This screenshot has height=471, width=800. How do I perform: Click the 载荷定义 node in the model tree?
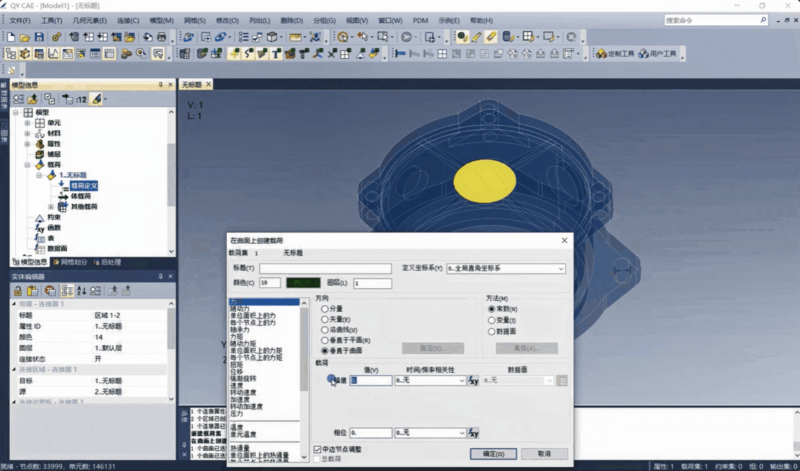point(84,185)
